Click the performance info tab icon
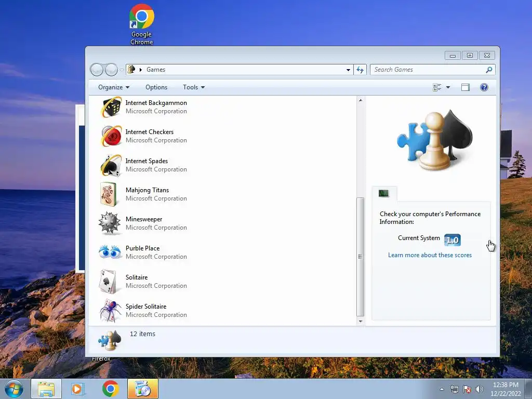Image resolution: width=532 pixels, height=399 pixels. point(383,193)
